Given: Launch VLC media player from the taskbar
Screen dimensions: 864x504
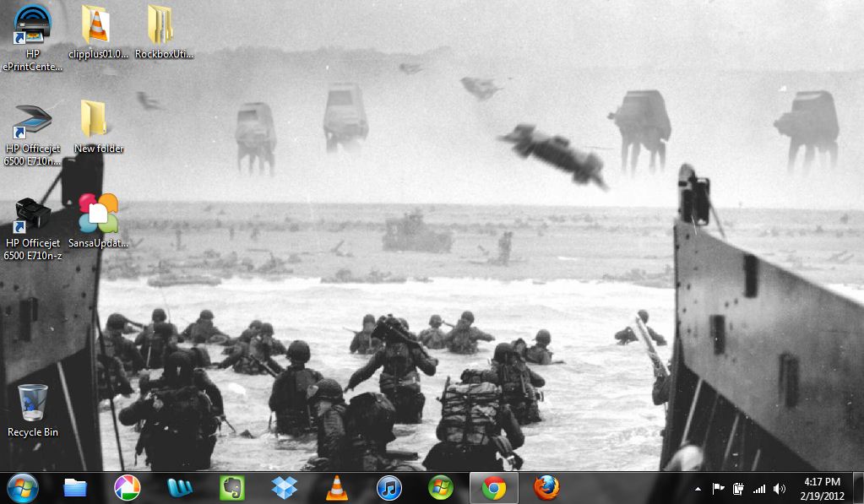Looking at the screenshot, I should [336, 488].
